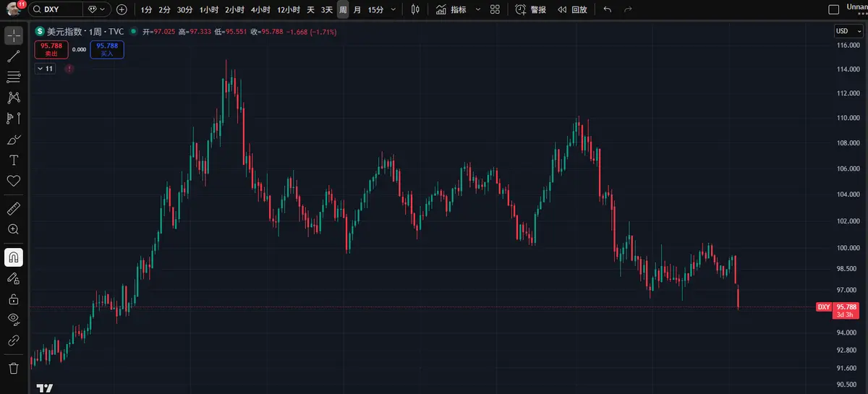Image resolution: width=868 pixels, height=394 pixels.
Task: Open the chart patterns tool
Action: tap(14, 98)
